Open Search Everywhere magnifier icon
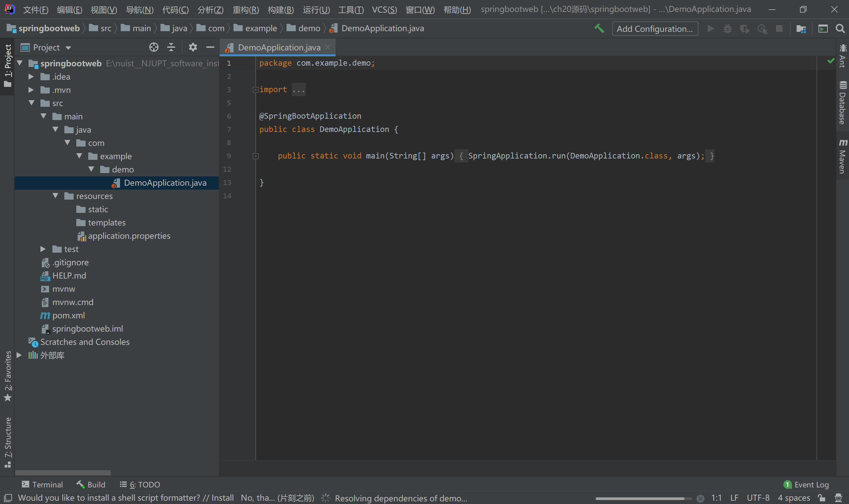 click(840, 29)
